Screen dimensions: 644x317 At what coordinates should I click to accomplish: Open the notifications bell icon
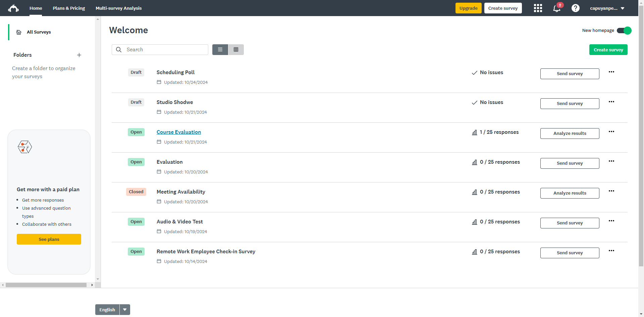point(557,8)
